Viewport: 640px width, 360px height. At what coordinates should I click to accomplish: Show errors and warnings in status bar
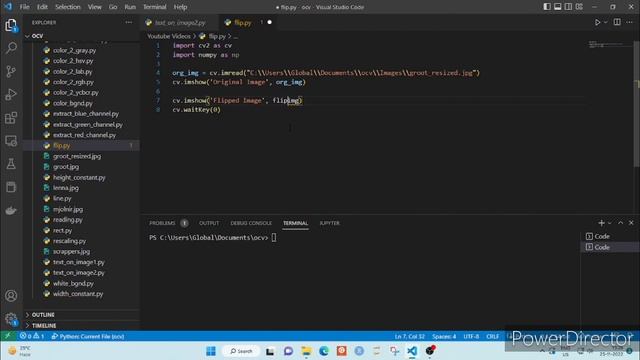[31, 336]
